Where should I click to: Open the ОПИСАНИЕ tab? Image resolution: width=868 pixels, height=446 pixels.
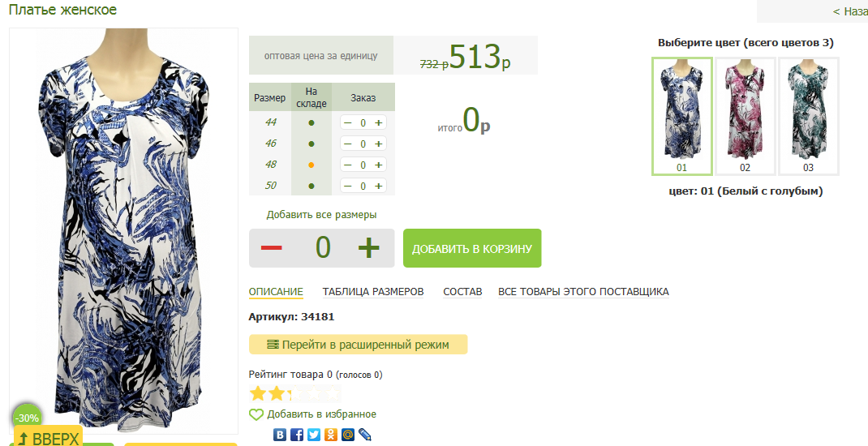(x=276, y=292)
